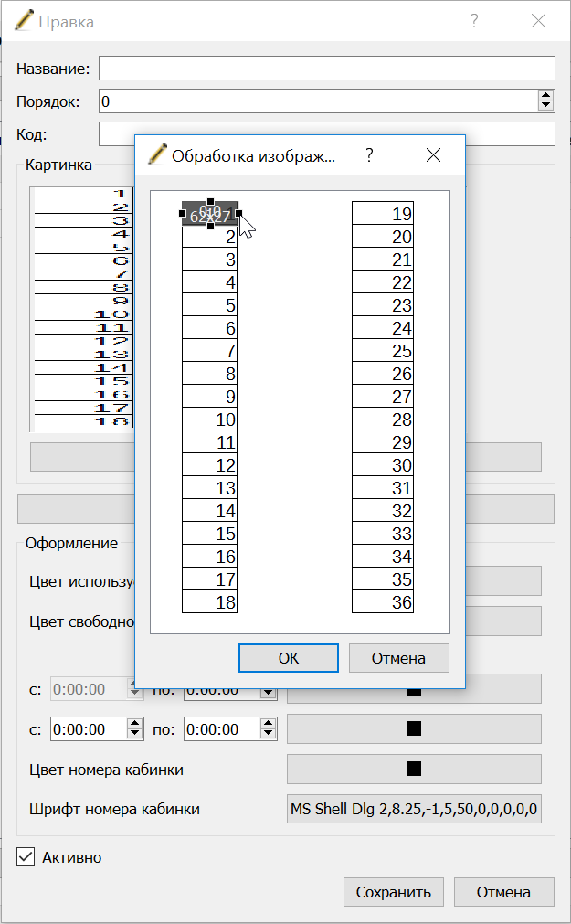Image resolution: width=571 pixels, height=924 pixels.
Task: Click the help '?' in Правка title bar
Action: click(474, 21)
